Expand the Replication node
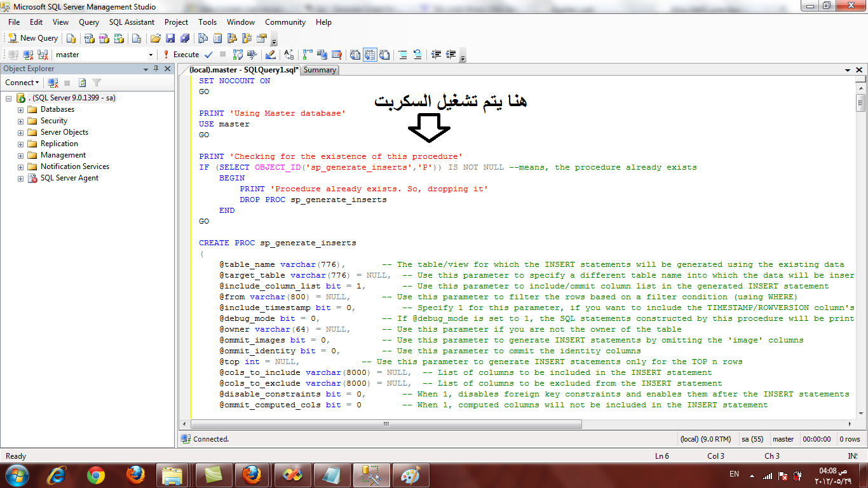The image size is (868, 488). point(20,144)
